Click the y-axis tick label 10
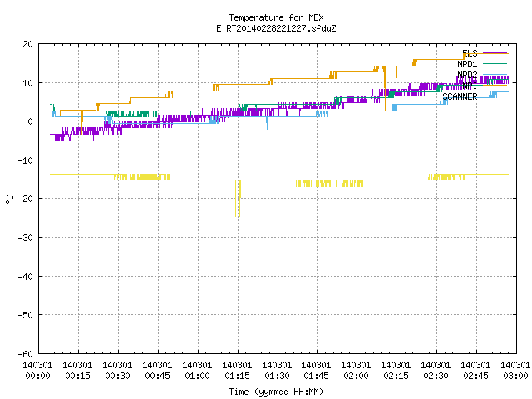The height and width of the screenshot is (399, 532). point(28,83)
